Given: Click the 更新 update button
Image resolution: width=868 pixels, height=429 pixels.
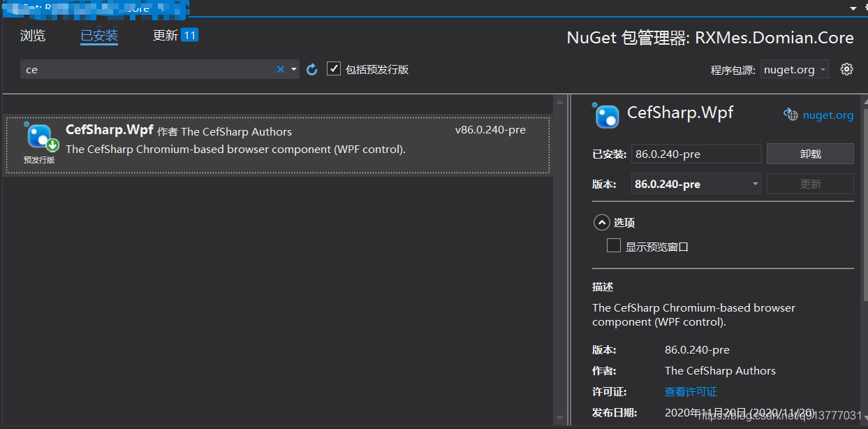Looking at the screenshot, I should click(809, 183).
